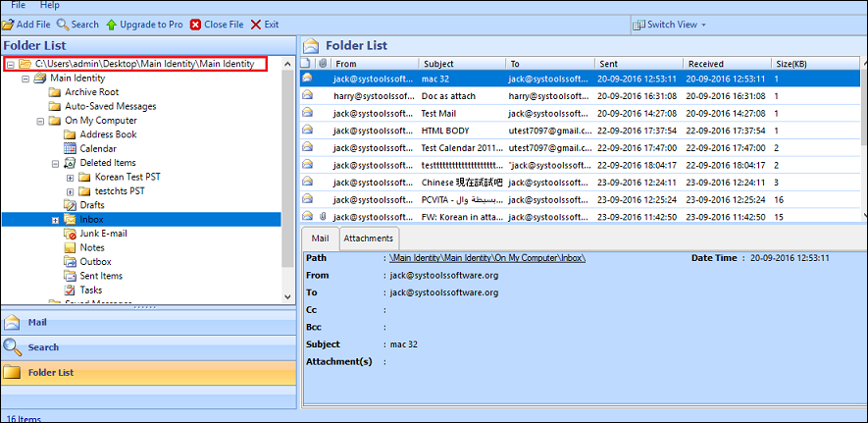The width and height of the screenshot is (868, 423).
Task: Sort by the attachment paperclip column
Action: tap(324, 64)
